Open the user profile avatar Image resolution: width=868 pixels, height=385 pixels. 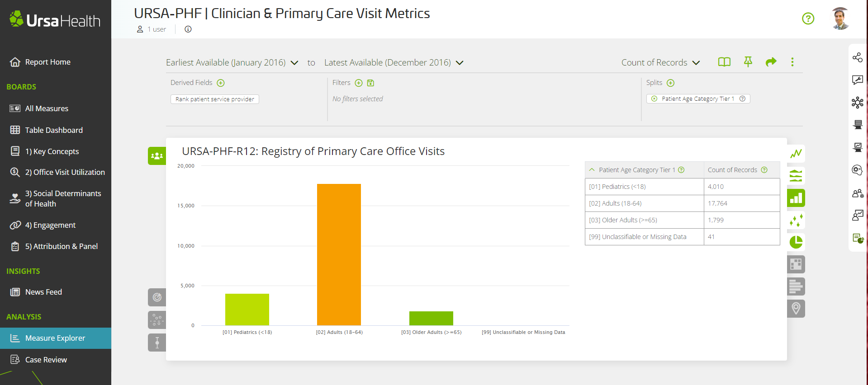(840, 19)
